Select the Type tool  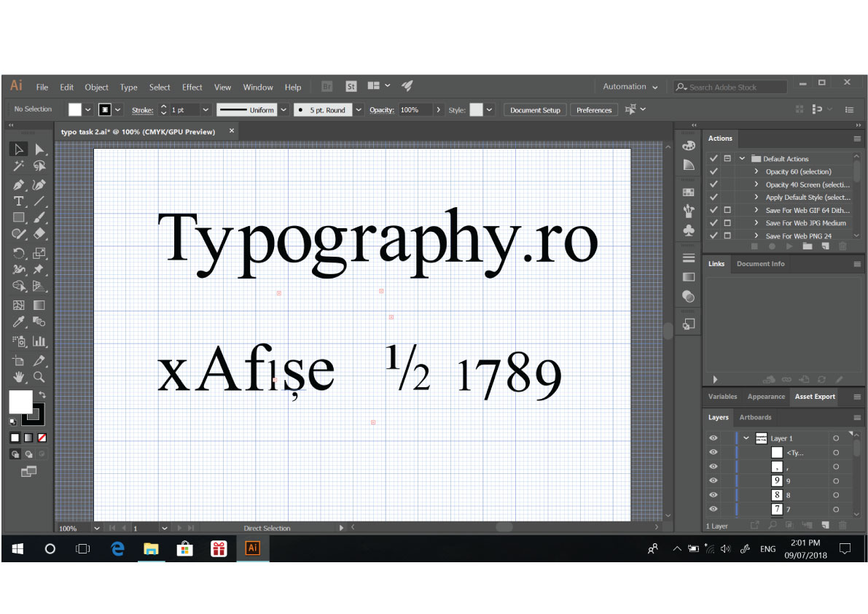pyautogui.click(x=20, y=200)
